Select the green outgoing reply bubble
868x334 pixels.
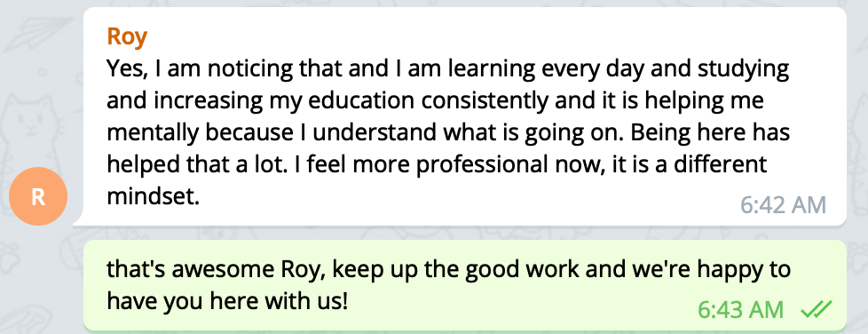465,285
